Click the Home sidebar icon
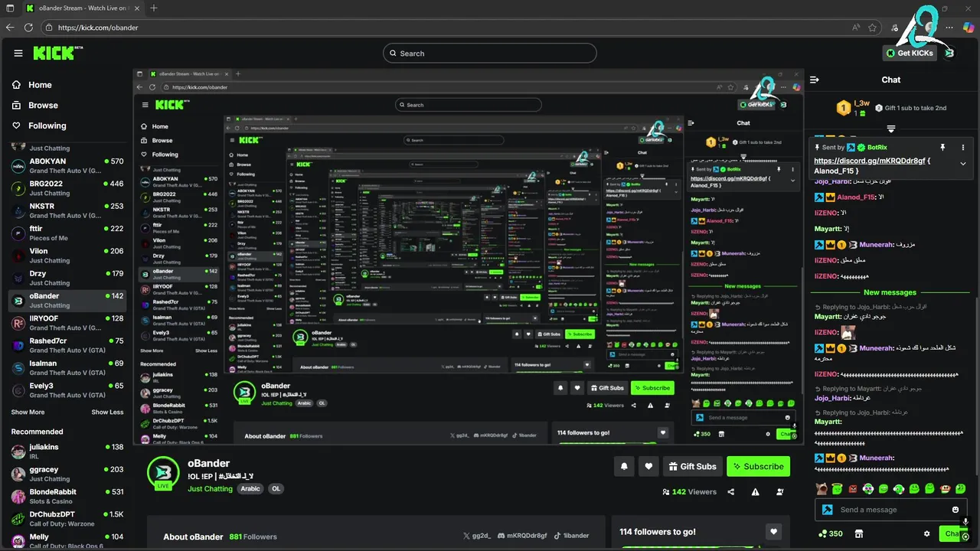 (x=16, y=85)
